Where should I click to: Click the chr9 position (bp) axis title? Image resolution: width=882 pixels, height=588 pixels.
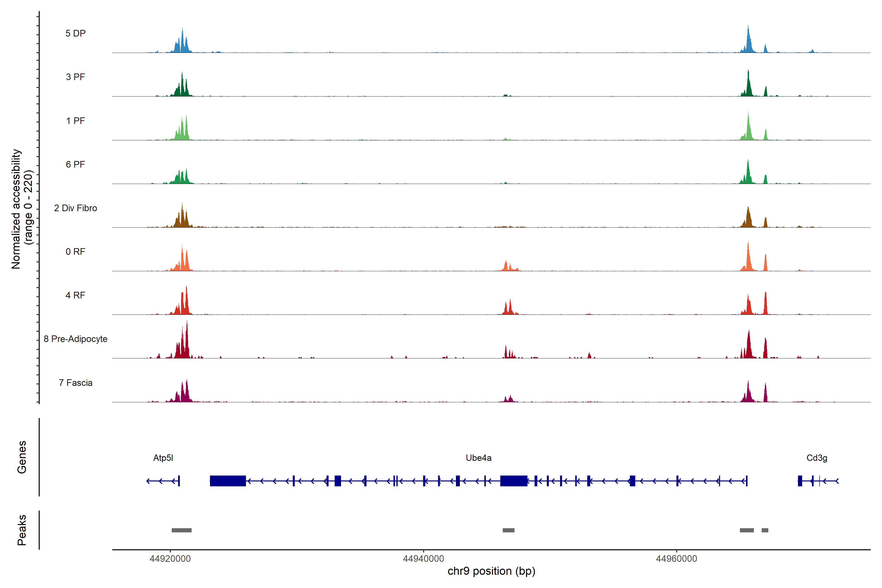[491, 571]
